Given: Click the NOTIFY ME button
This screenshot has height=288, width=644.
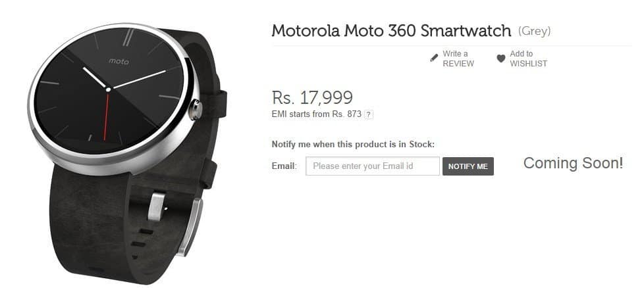Looking at the screenshot, I should 468,166.
